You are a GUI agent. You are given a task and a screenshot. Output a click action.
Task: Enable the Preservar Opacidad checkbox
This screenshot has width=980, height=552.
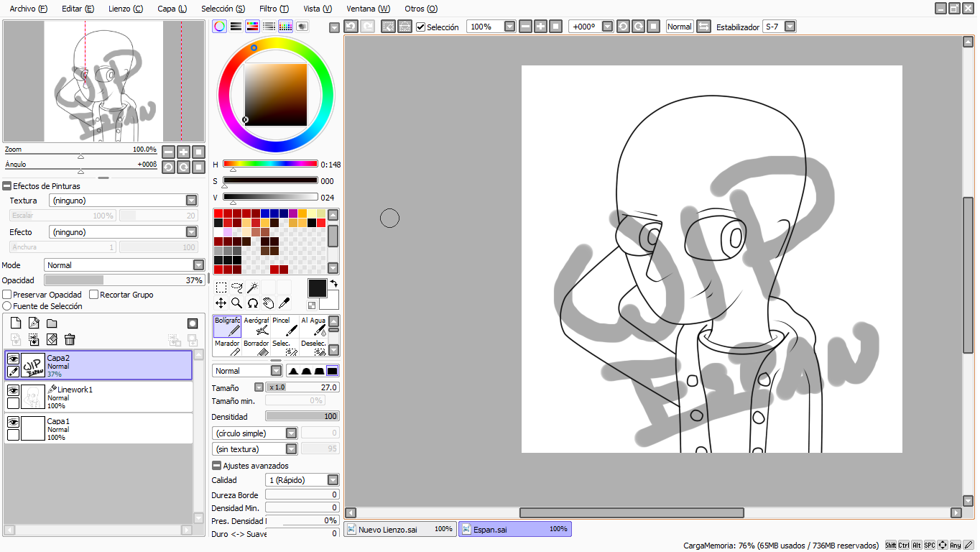pyautogui.click(x=7, y=295)
